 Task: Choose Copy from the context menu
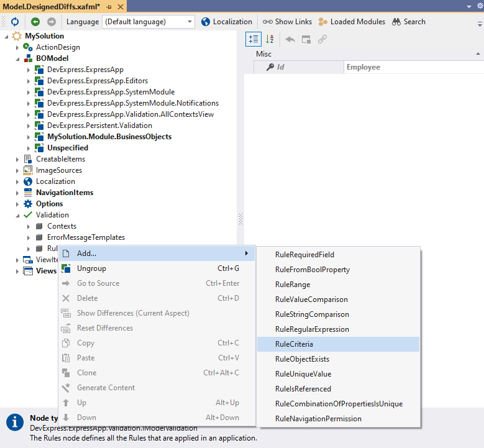(157, 343)
